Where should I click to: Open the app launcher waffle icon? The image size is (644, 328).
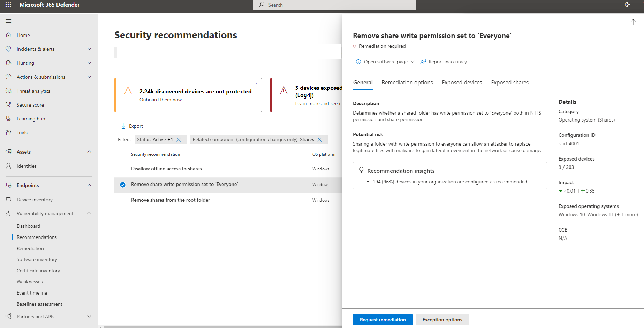point(8,5)
